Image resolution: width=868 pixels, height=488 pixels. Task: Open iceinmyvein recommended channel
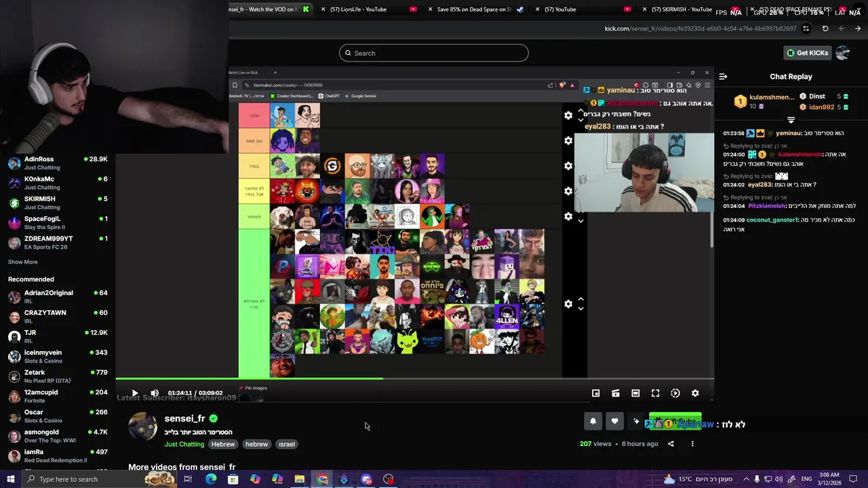(x=58, y=357)
